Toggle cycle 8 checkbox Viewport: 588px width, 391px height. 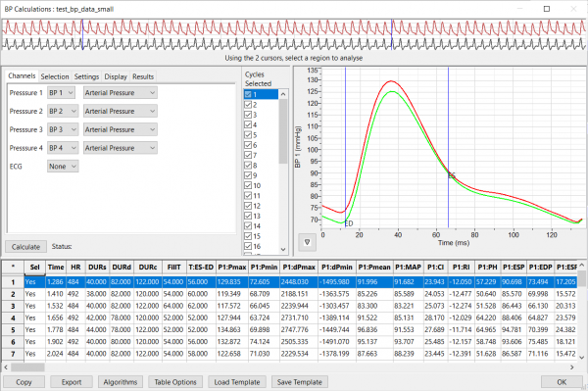(248, 165)
